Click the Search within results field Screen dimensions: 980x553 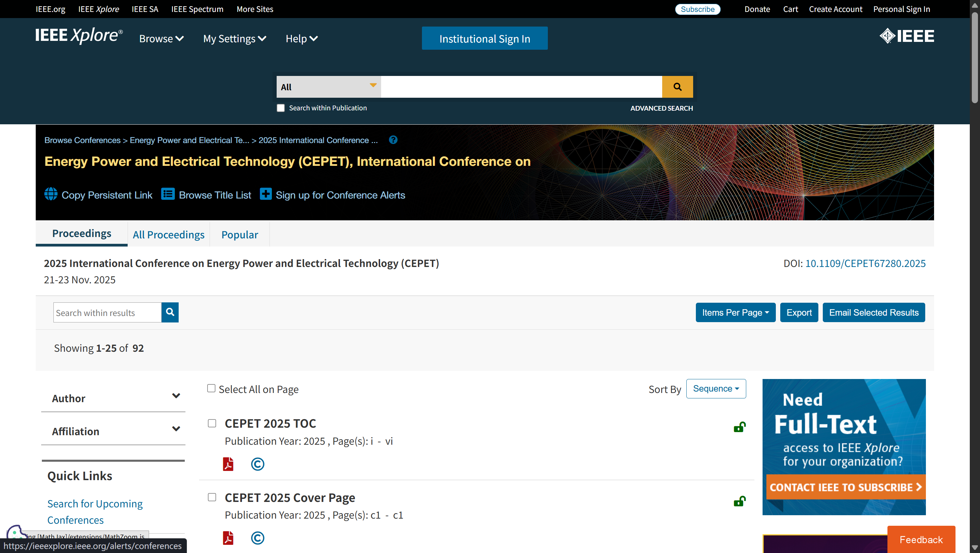108,313
